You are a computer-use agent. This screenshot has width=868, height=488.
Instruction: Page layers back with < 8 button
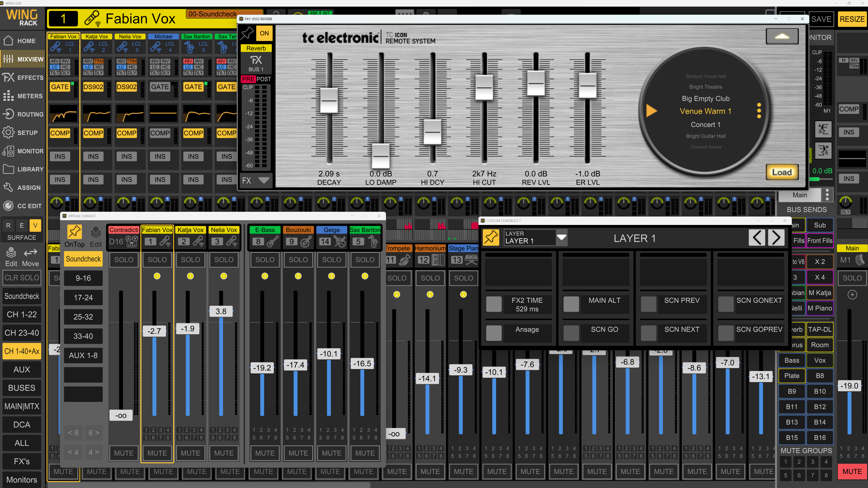pyautogui.click(x=73, y=433)
